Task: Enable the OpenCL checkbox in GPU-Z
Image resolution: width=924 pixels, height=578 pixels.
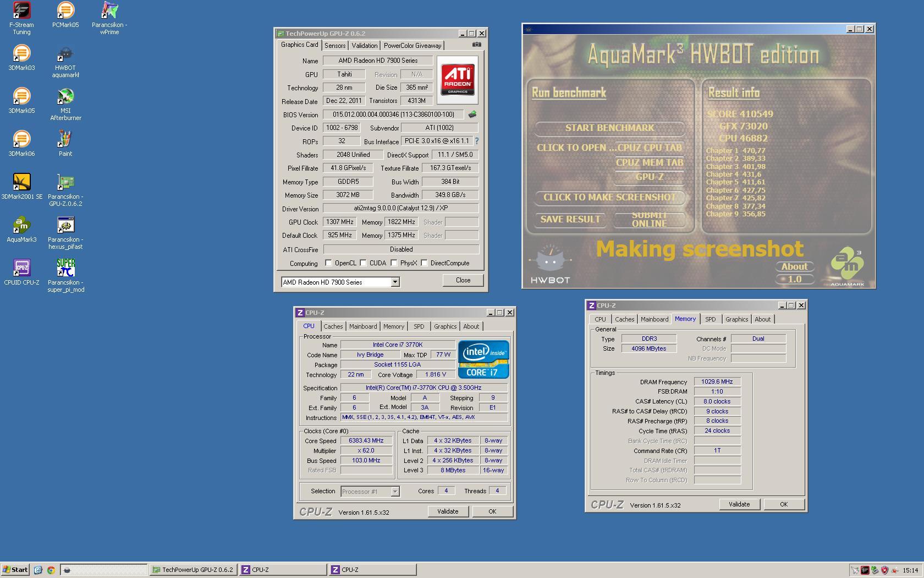Action: click(x=329, y=263)
